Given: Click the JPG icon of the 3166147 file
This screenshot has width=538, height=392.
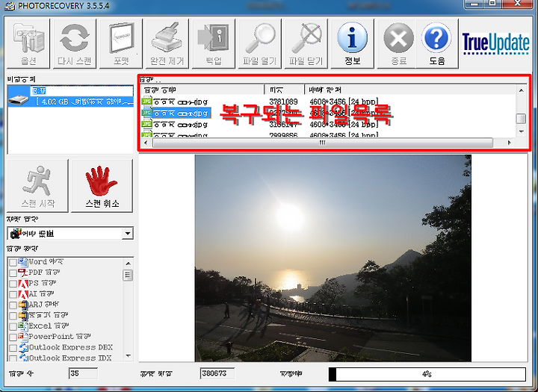Looking at the screenshot, I should [147, 123].
